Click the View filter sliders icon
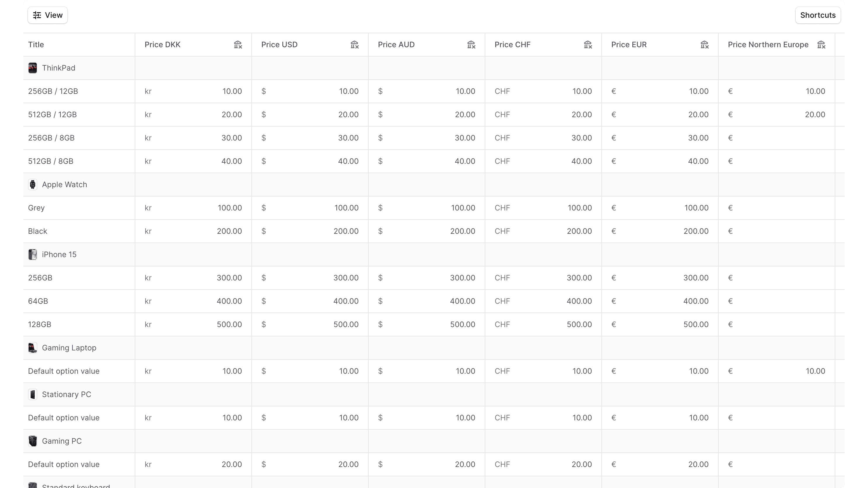Viewport: 868px width, 488px height. (x=37, y=15)
